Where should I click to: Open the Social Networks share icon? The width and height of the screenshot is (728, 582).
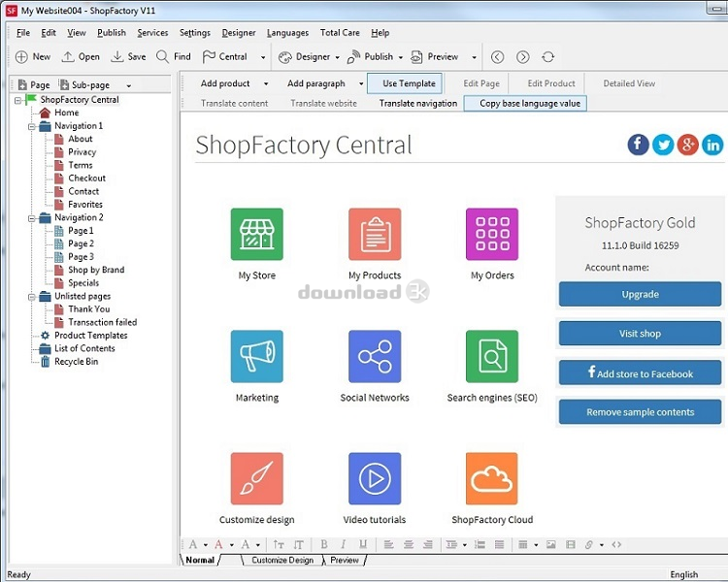coord(375,356)
